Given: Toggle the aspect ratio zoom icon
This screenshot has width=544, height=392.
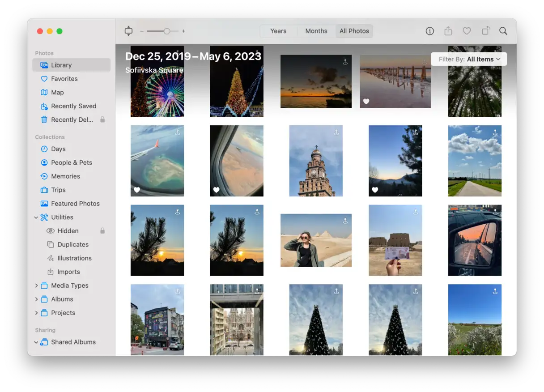Looking at the screenshot, I should click(128, 31).
